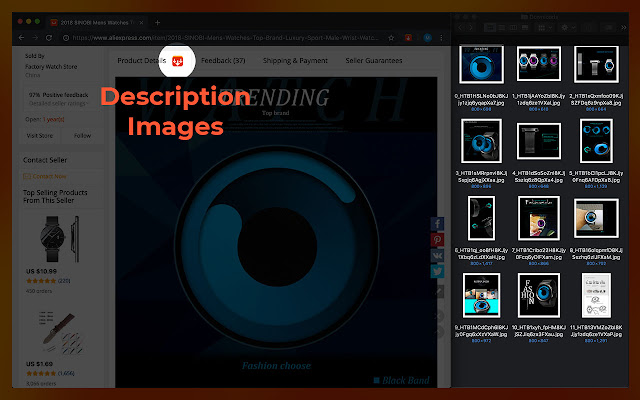Click the Visit Store button
This screenshot has width=640, height=400.
pos(40,135)
